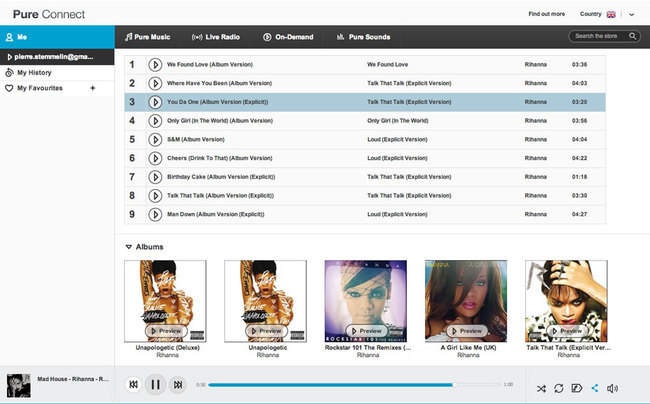The width and height of the screenshot is (650, 404).
Task: Click duration 01:18 of Birthday Cake
Action: point(580,177)
